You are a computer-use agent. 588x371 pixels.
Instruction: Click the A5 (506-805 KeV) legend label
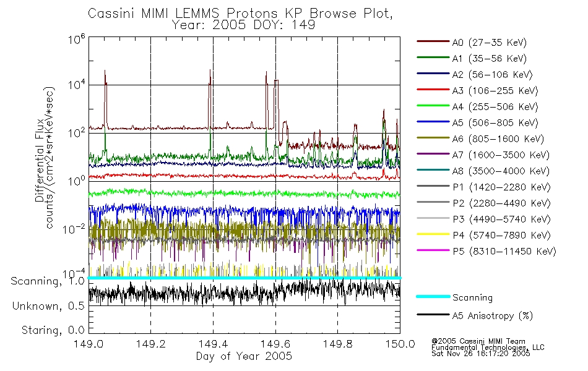click(x=495, y=123)
